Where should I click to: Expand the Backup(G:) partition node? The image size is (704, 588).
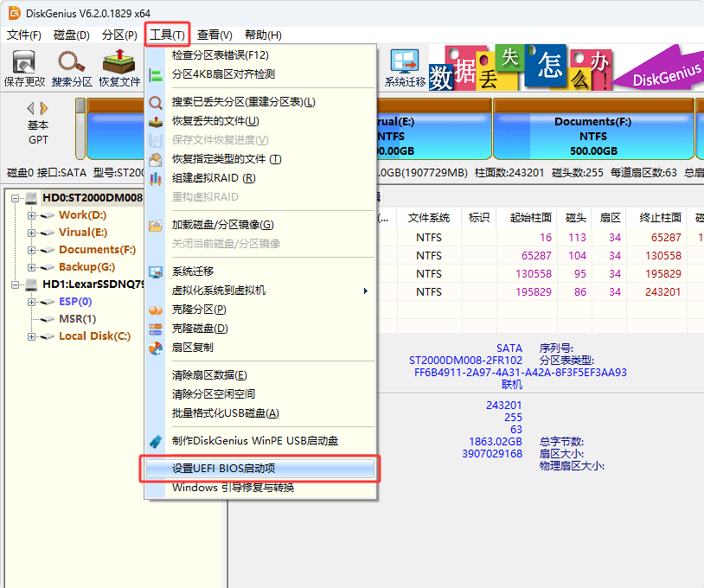click(x=31, y=267)
